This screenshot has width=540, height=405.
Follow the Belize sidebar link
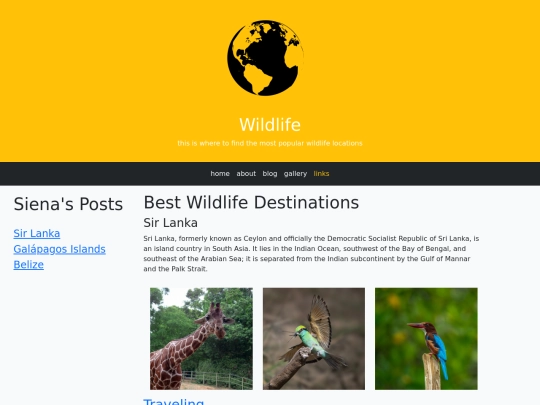click(29, 264)
